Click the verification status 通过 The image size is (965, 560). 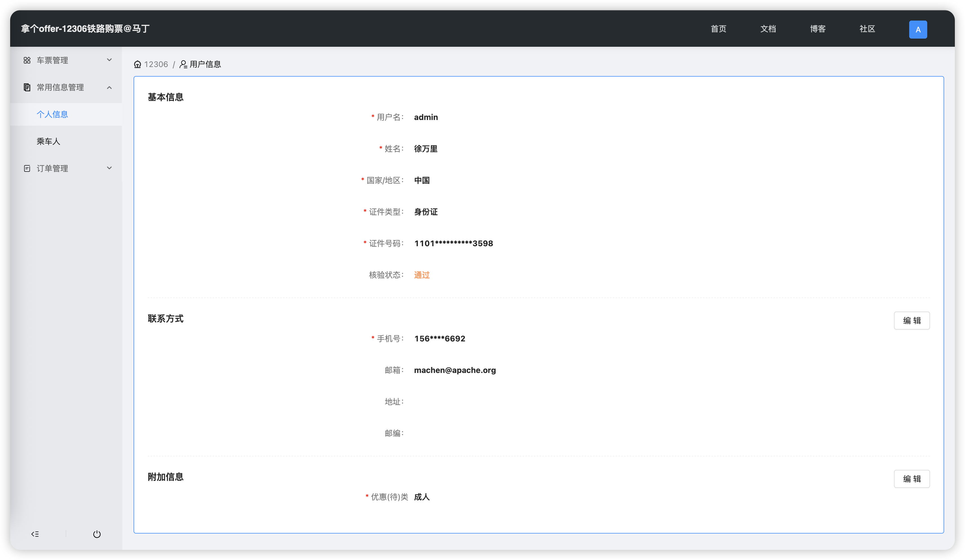tap(422, 275)
